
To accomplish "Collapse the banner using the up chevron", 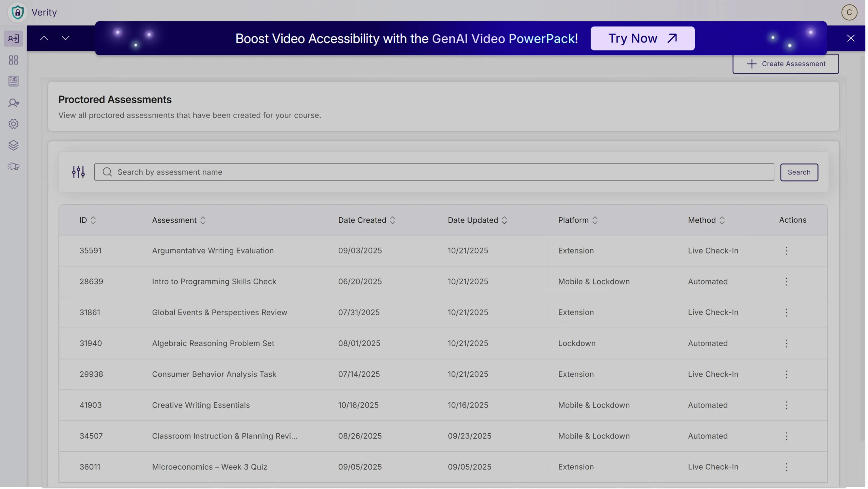I will [x=44, y=38].
